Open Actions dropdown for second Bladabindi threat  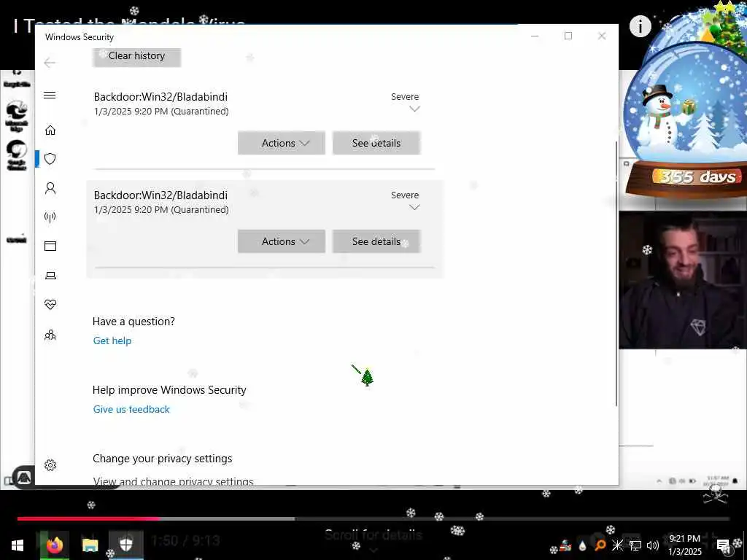point(282,241)
